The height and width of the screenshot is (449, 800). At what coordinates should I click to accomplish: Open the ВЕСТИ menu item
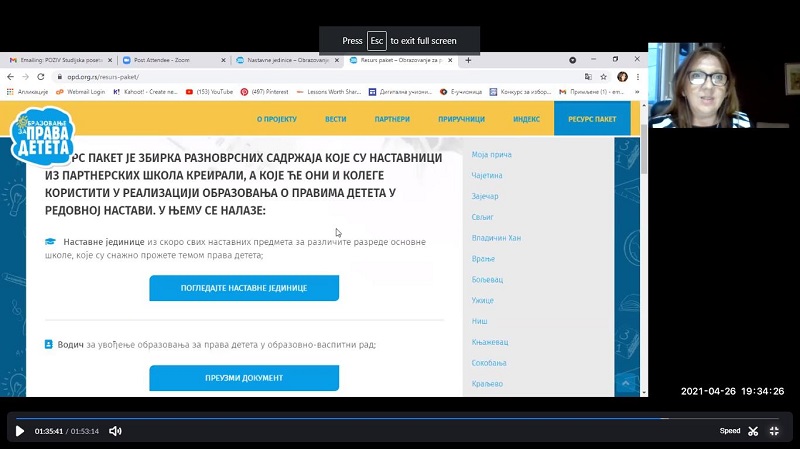336,119
